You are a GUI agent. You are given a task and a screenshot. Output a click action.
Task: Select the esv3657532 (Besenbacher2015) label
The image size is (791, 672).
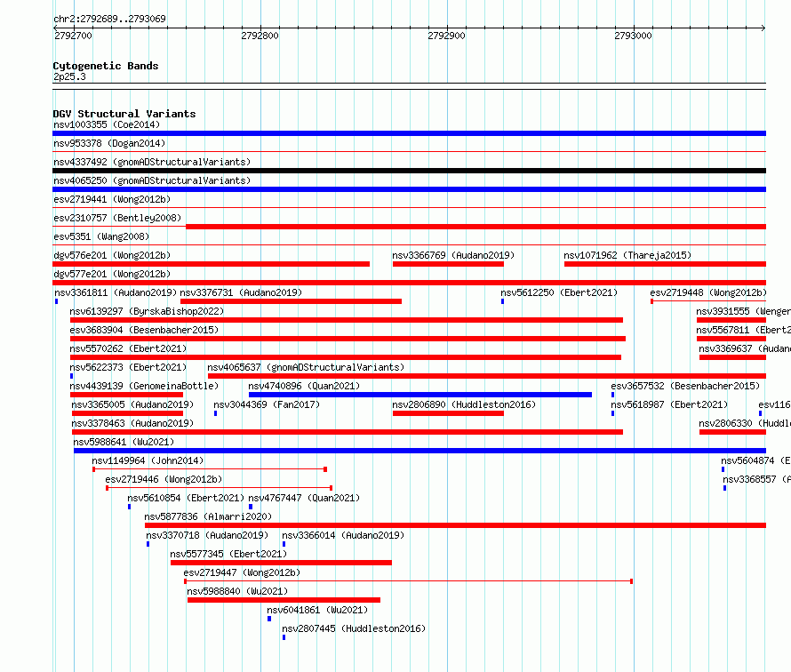(685, 386)
